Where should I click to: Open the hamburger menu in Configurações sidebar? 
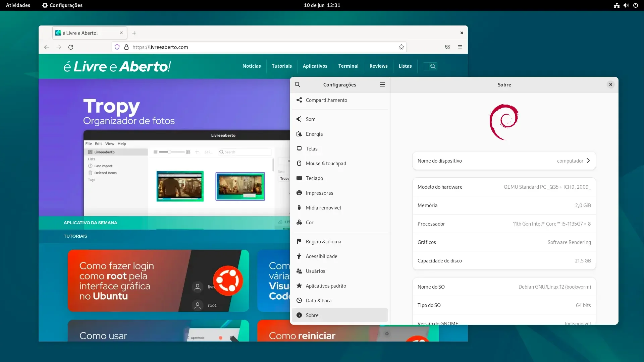click(382, 84)
